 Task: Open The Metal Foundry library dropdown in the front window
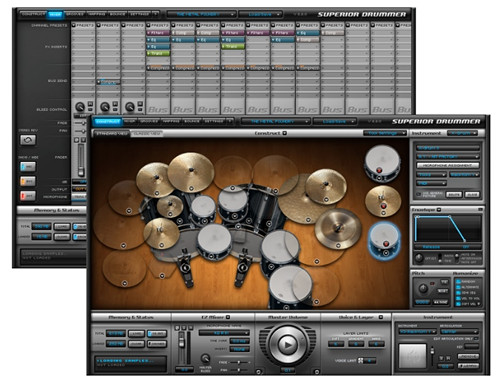point(275,122)
